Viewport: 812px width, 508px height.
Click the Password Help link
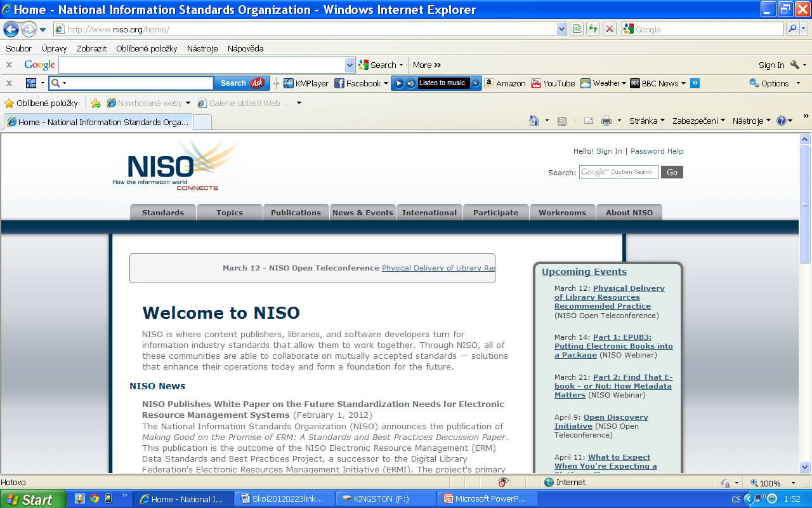point(657,151)
